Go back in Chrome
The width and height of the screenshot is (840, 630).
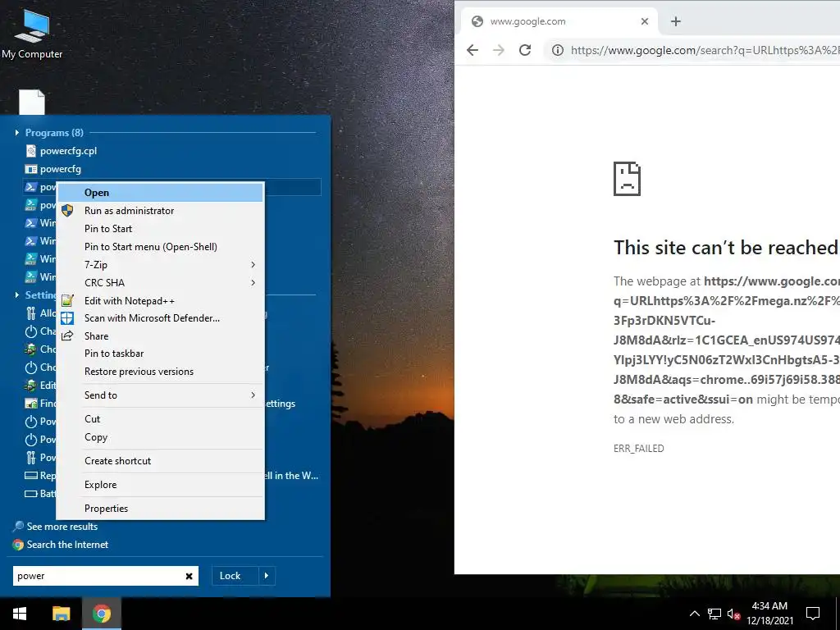click(472, 50)
